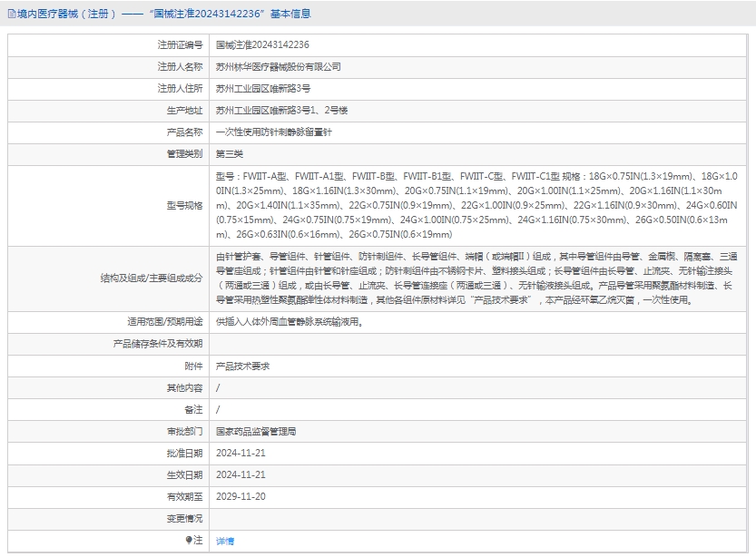Click the document icon in the page header
This screenshot has width=756, height=557.
(10, 14)
